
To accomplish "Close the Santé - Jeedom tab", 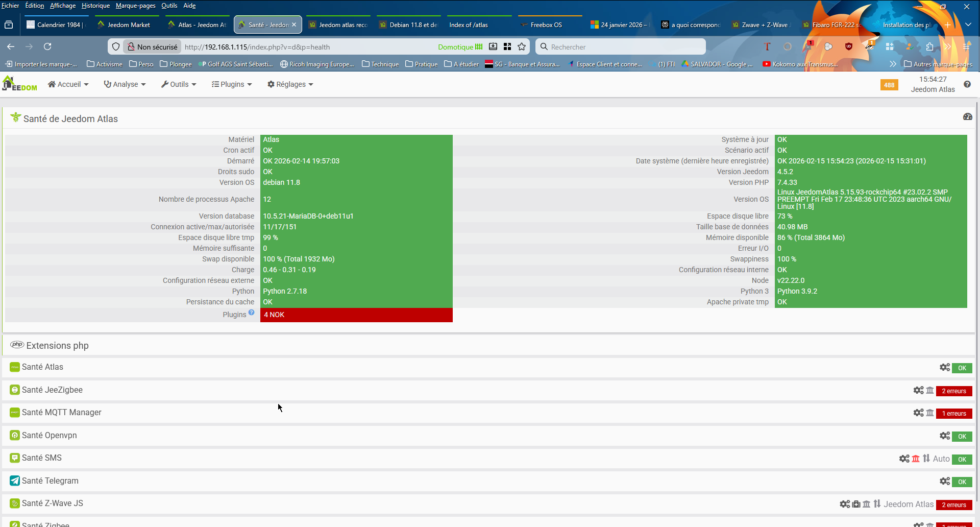I will (x=294, y=25).
